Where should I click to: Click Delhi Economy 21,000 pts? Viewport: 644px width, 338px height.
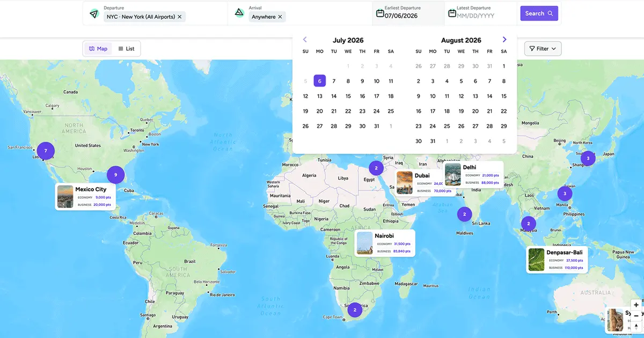tap(482, 175)
